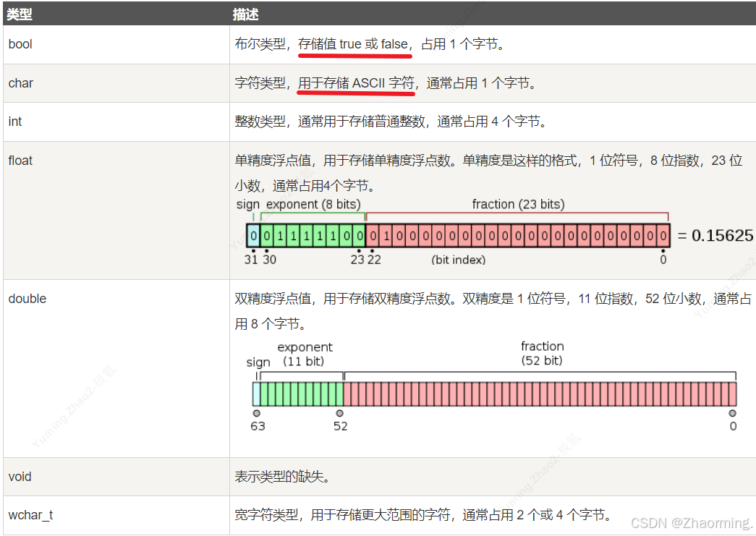The width and height of the screenshot is (756, 536).
Task: Click the 描述 column header
Action: tap(246, 14)
